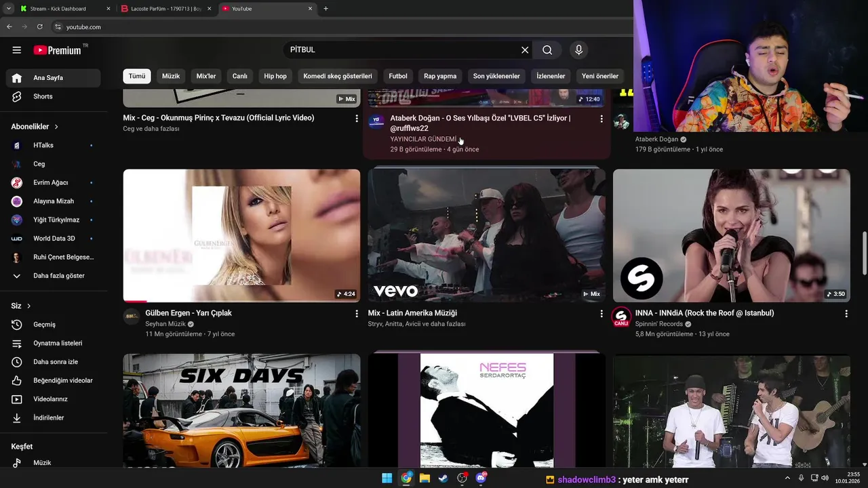Open INNA - INNdiA Rock the Roof title
Viewport: 868px width, 488px height.
coord(705,313)
